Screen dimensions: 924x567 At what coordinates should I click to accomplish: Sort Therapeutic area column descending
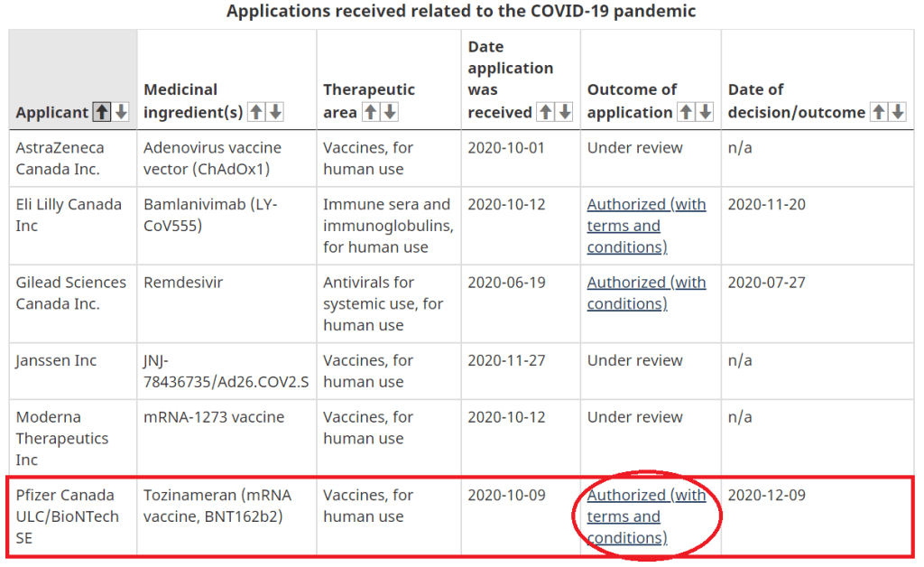(x=389, y=113)
